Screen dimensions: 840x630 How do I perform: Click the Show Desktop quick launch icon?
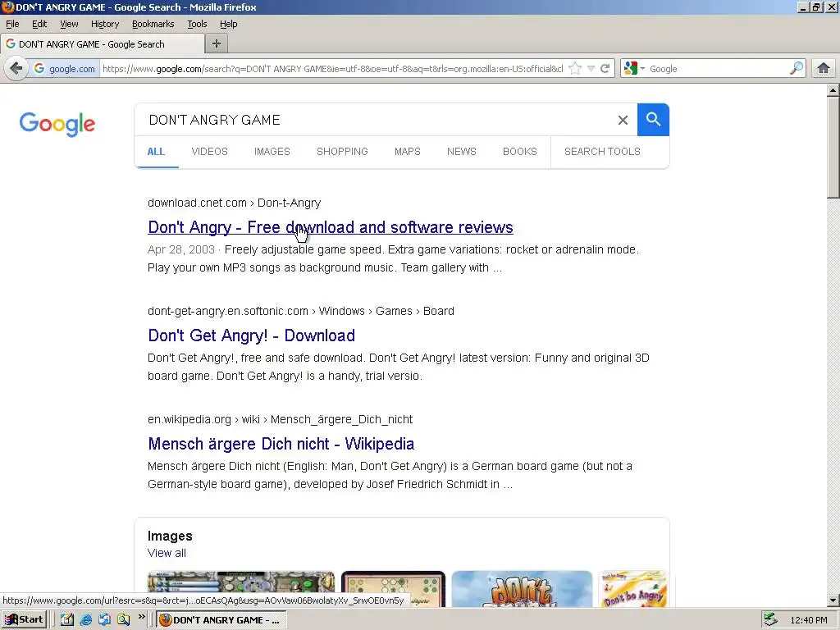[x=67, y=620]
